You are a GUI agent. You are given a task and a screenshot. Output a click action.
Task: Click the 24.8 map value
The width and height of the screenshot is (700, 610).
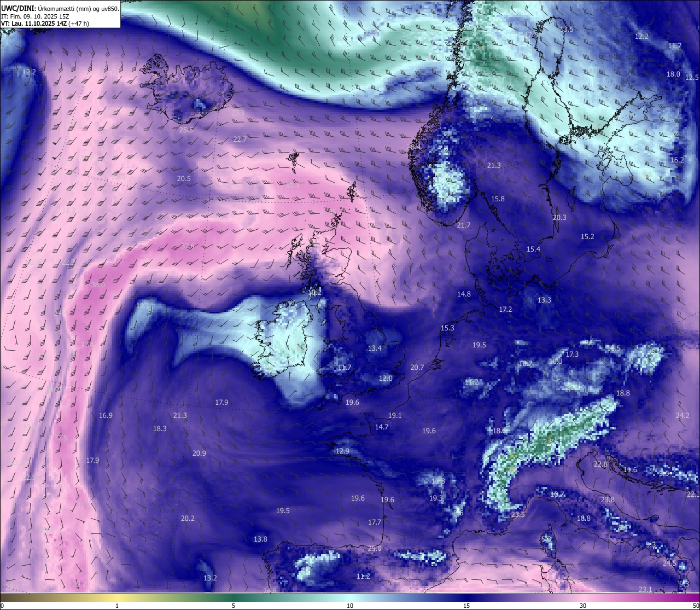click(x=270, y=591)
